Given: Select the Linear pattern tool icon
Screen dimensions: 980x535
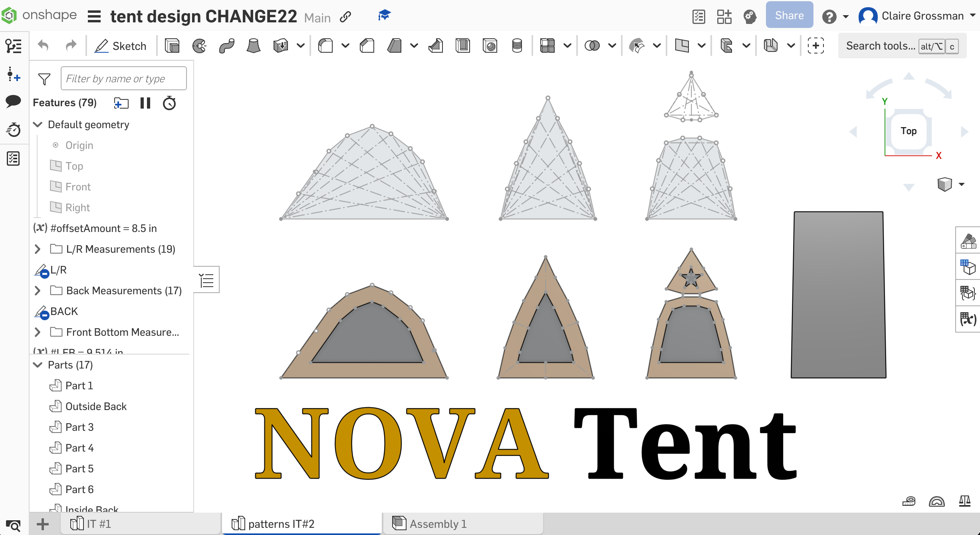Looking at the screenshot, I should pyautogui.click(x=548, y=46).
